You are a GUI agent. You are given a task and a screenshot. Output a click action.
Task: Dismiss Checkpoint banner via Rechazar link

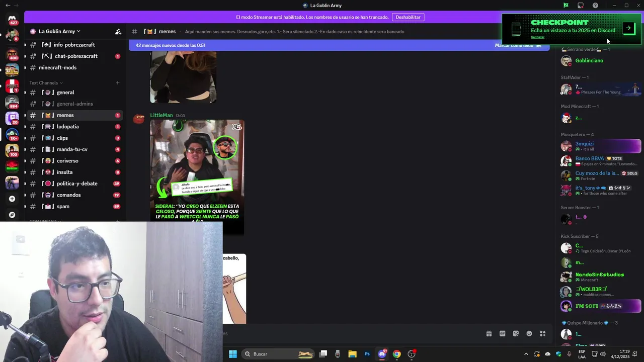pos(537,37)
